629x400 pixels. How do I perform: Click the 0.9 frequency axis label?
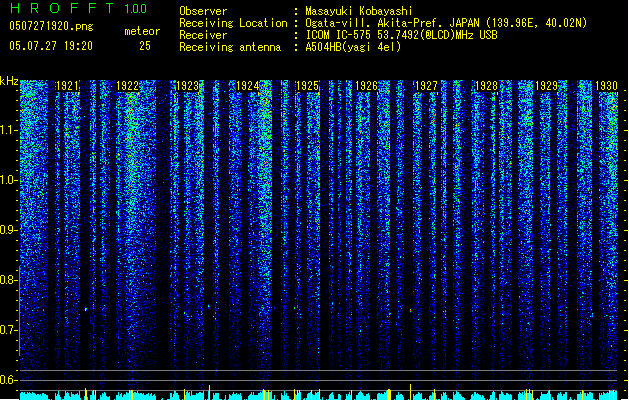(9, 230)
